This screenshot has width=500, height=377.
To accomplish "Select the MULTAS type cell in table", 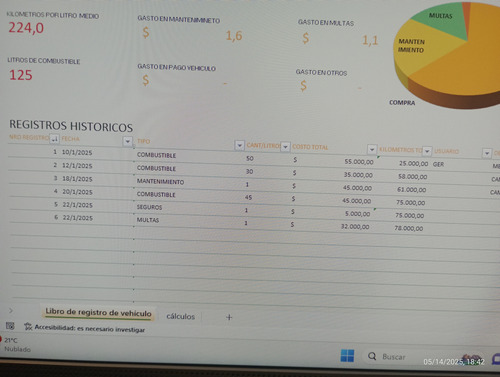I will [148, 220].
